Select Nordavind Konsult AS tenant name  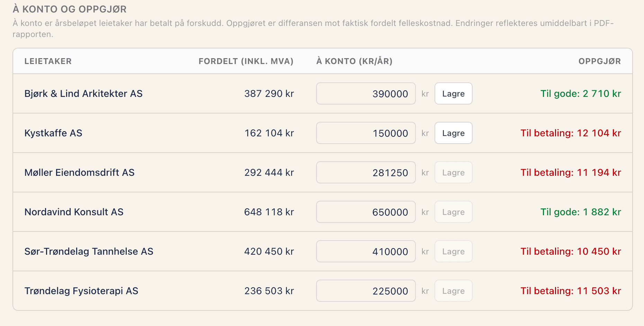tap(74, 212)
